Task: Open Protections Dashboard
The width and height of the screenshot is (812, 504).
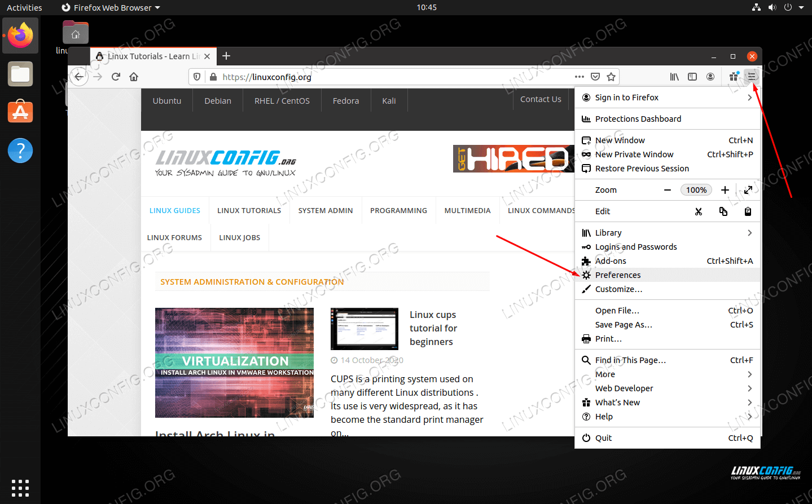Action: pyautogui.click(x=668, y=119)
